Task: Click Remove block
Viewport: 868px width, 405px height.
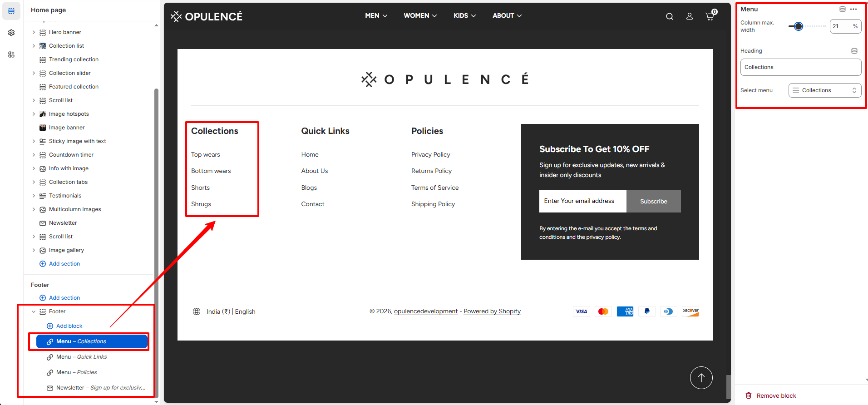Action: [x=770, y=395]
